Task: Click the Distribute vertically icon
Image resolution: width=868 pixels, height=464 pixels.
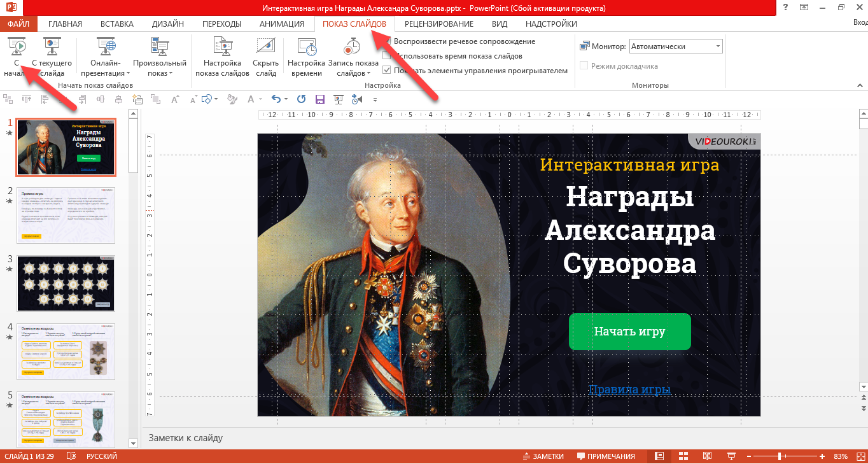Action: point(118,99)
